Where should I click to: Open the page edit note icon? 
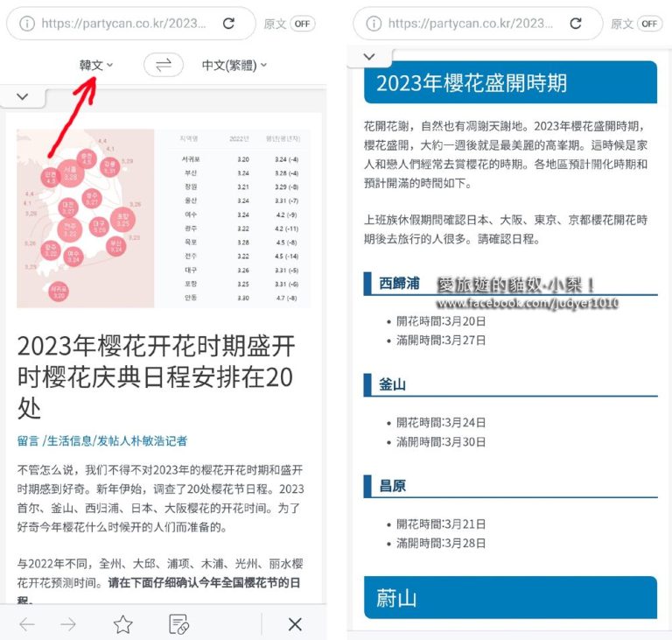[178, 624]
